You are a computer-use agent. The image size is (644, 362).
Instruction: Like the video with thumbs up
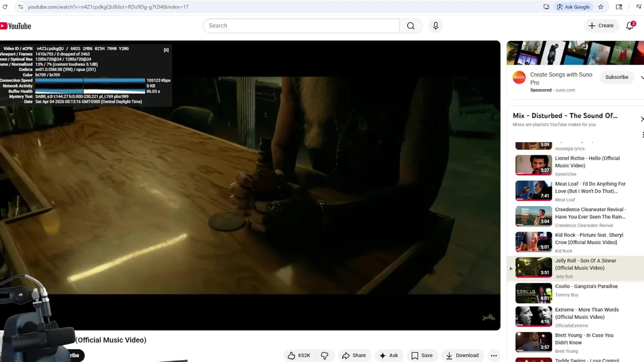click(x=299, y=355)
